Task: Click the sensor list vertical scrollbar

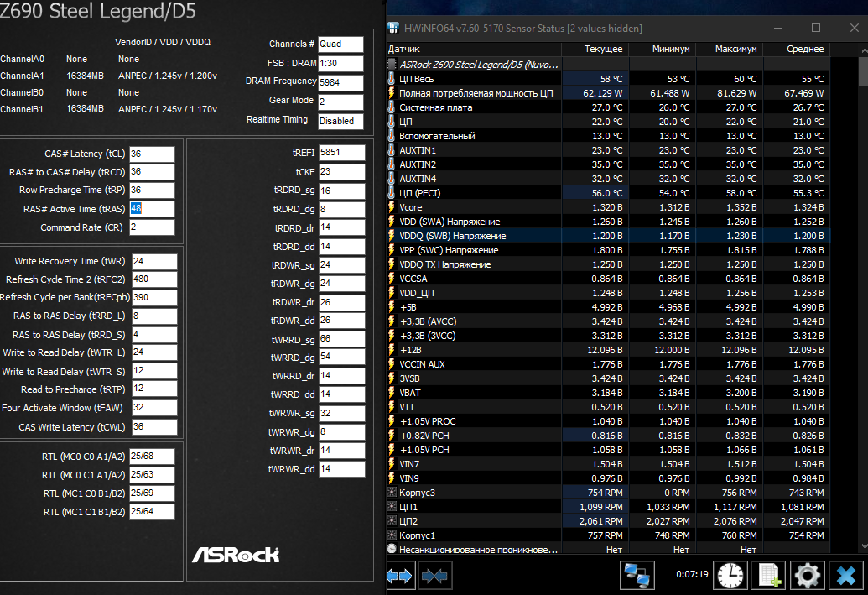Action: 864,70
